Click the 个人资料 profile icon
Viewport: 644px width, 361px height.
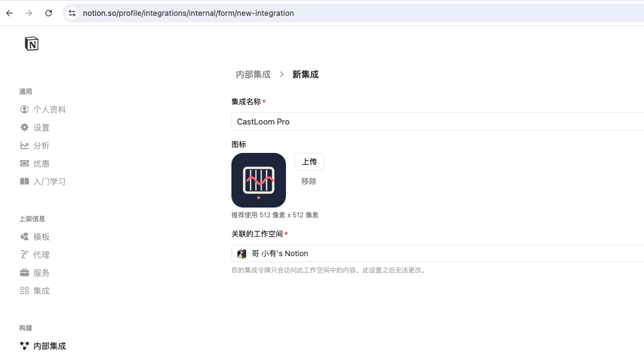coord(25,109)
